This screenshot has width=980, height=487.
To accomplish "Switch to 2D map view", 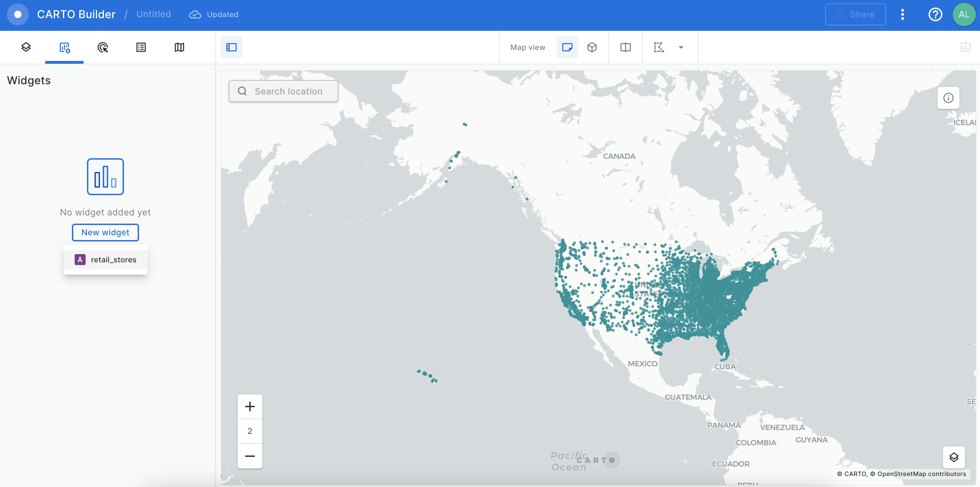I will point(567,47).
